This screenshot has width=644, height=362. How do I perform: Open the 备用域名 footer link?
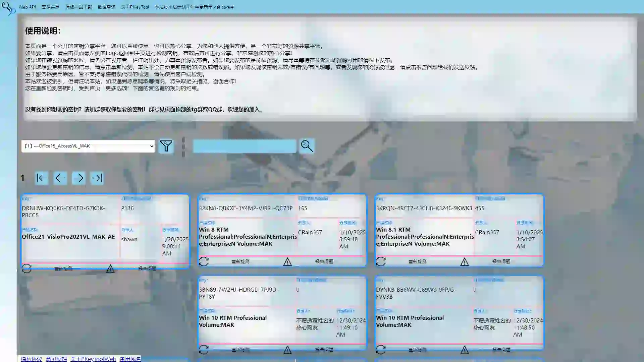[x=130, y=359]
